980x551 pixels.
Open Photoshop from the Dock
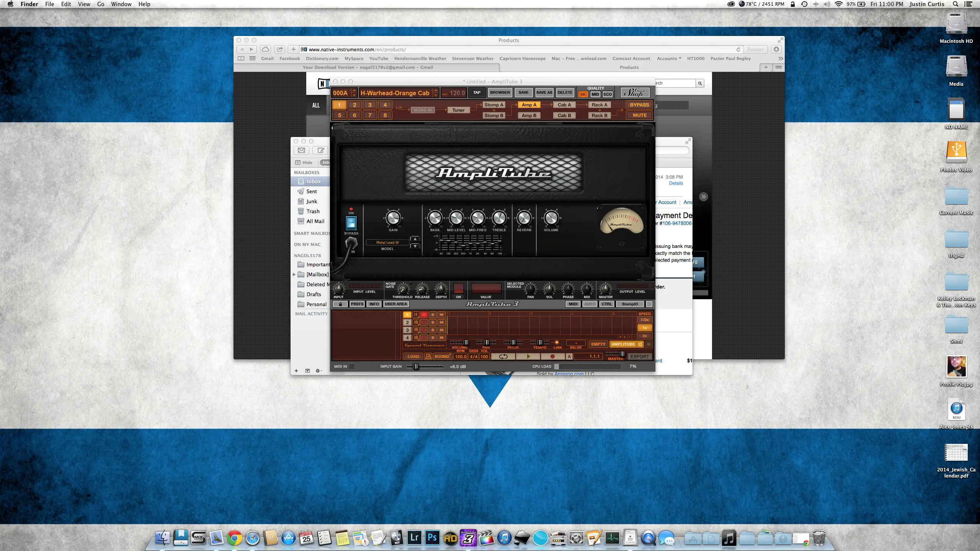tap(432, 538)
